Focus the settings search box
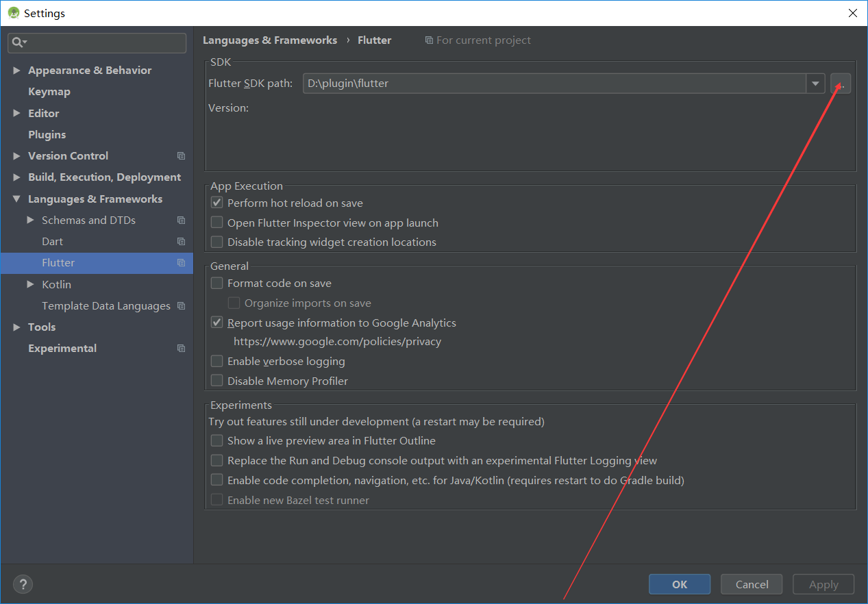 [x=97, y=42]
